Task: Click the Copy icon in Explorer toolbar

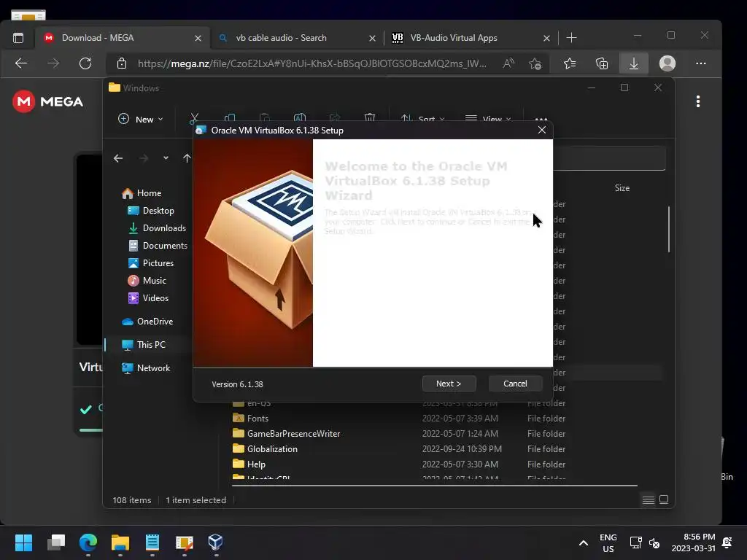Action: [x=230, y=117]
